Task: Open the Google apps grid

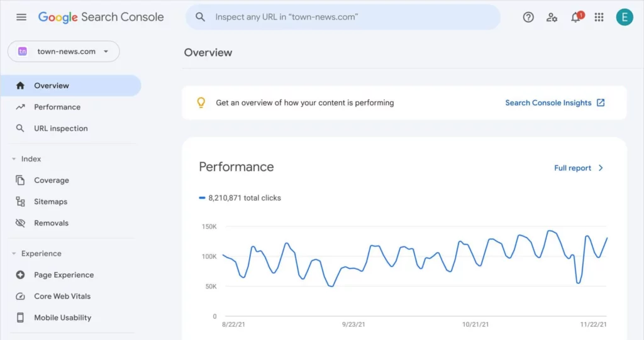Action: coord(599,17)
